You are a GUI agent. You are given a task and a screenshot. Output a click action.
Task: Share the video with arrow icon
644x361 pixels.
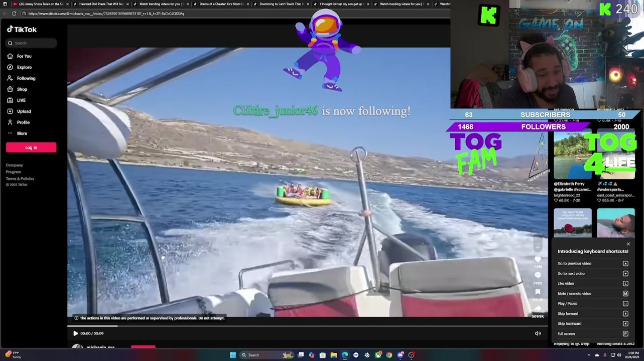pos(538,309)
